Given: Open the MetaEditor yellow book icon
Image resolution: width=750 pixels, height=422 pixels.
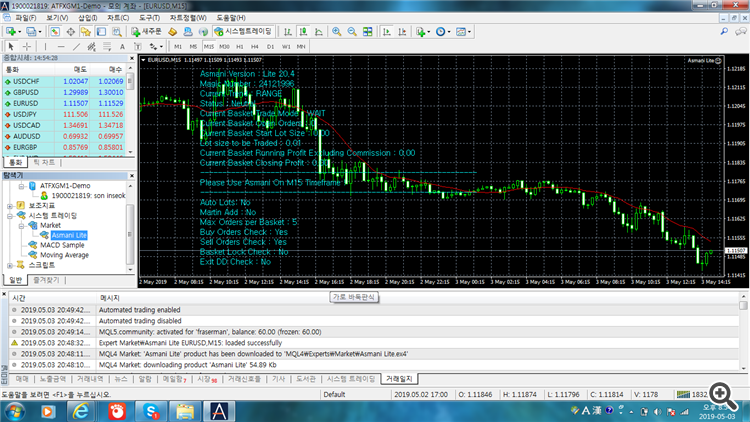Looking at the screenshot, I should click(x=172, y=32).
